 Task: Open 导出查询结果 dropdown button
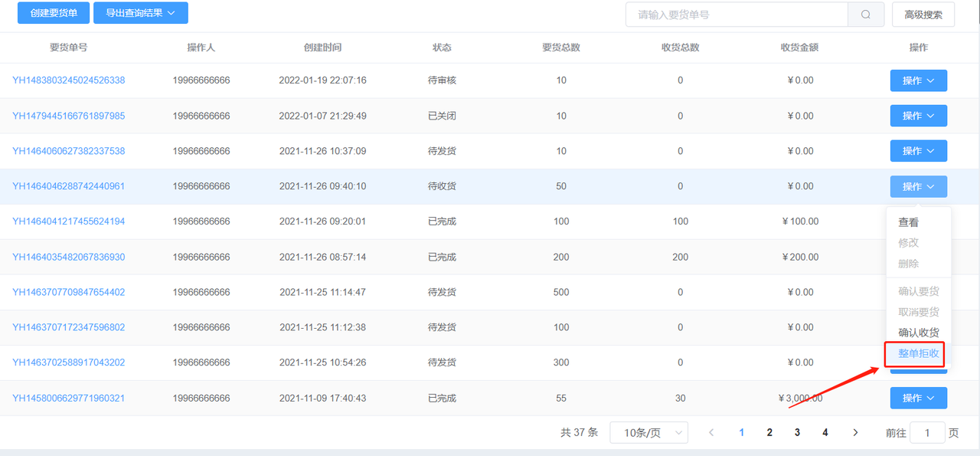click(141, 13)
